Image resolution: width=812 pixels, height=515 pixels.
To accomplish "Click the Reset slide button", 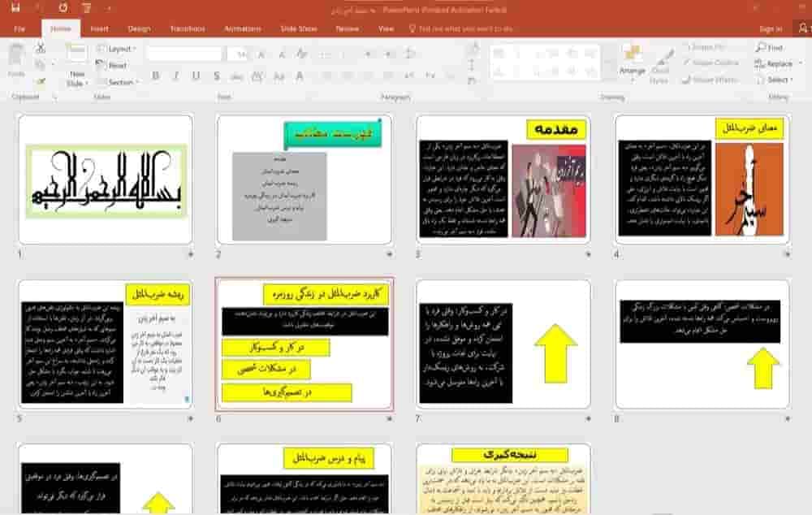I will pyautogui.click(x=112, y=65).
